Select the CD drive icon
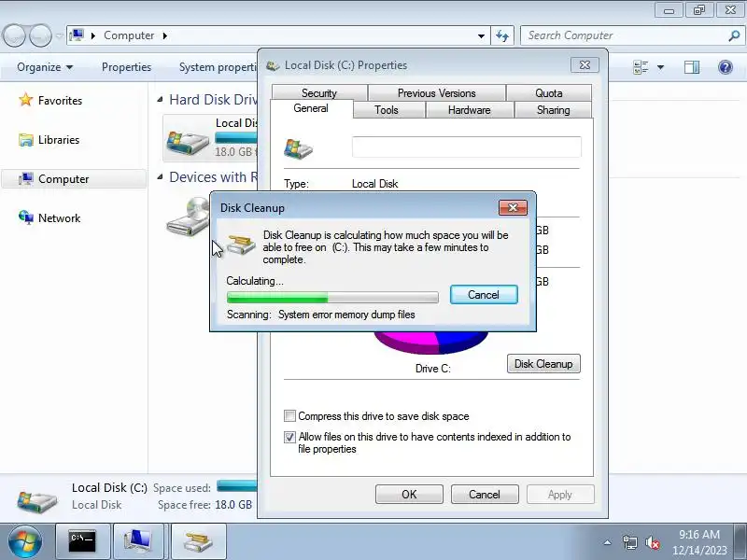The image size is (747, 560). (189, 217)
